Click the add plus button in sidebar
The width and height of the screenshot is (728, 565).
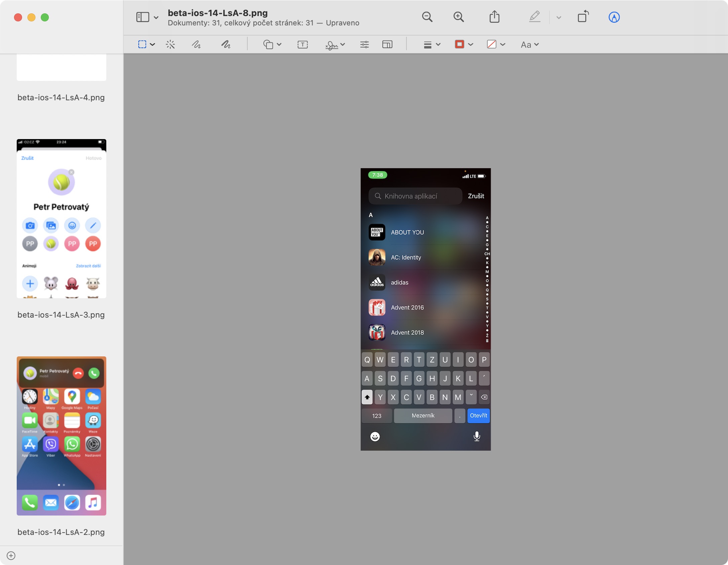[x=11, y=556]
